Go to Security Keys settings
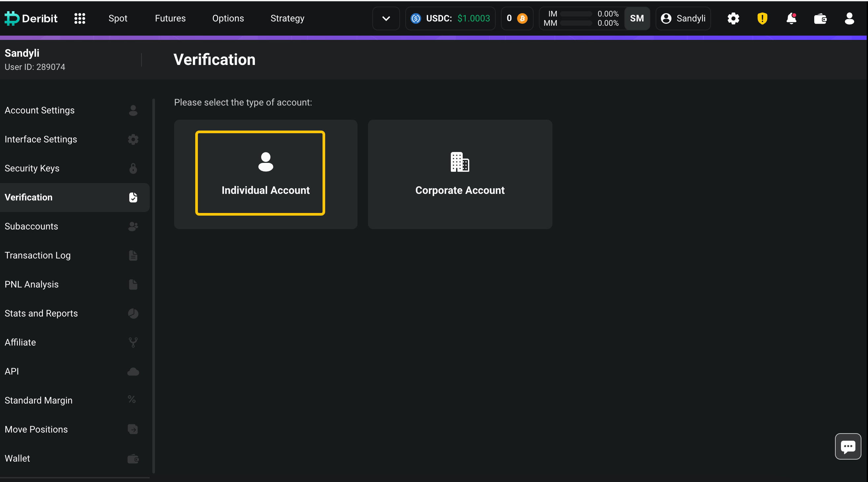The image size is (868, 482). [32, 168]
